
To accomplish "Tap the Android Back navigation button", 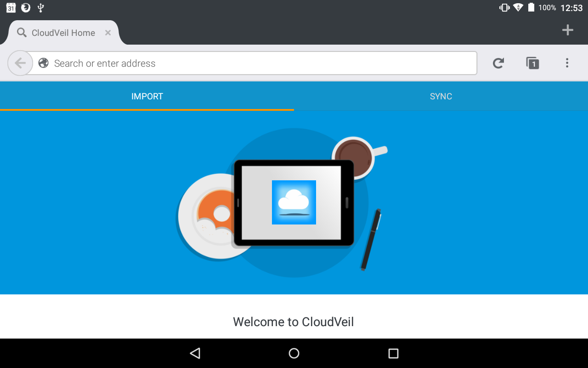I will [x=195, y=353].
